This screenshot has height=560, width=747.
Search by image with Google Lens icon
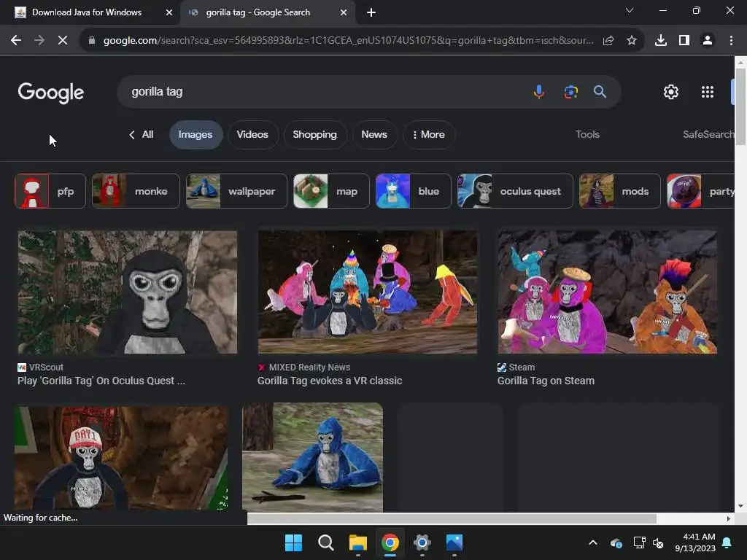click(x=570, y=91)
